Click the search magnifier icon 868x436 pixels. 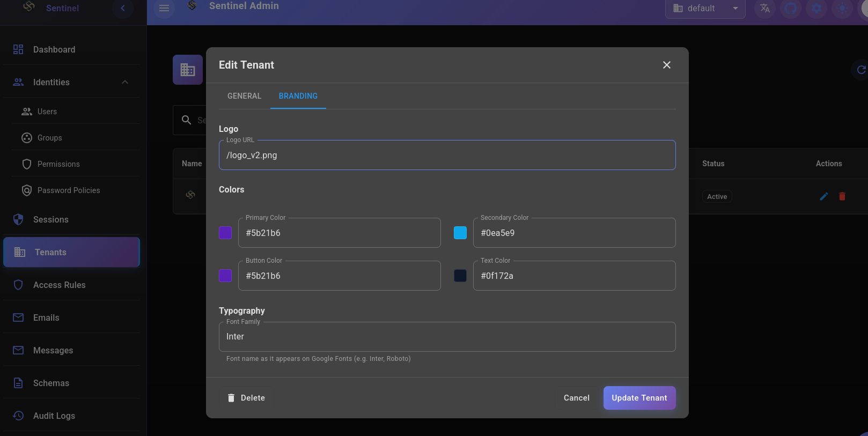pos(187,120)
